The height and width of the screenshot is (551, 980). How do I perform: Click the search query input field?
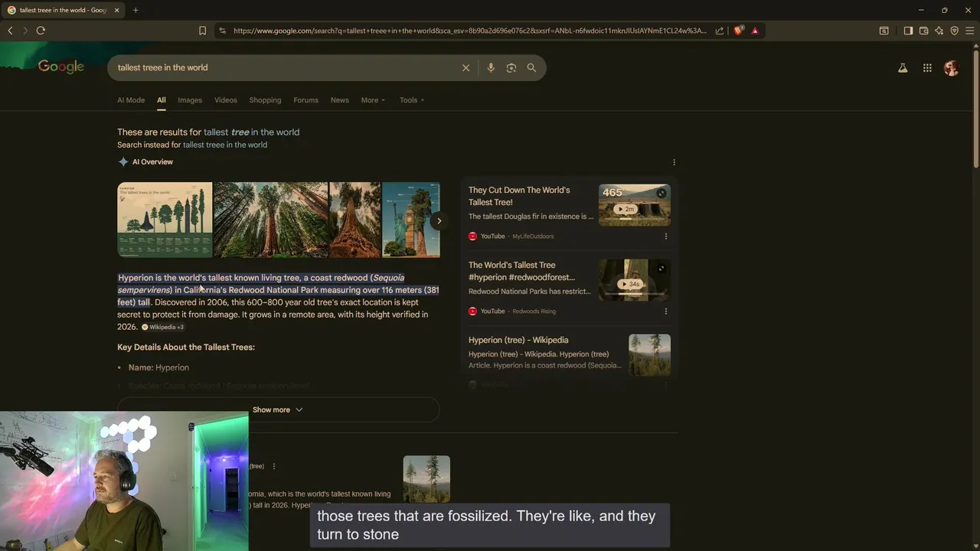click(287, 67)
